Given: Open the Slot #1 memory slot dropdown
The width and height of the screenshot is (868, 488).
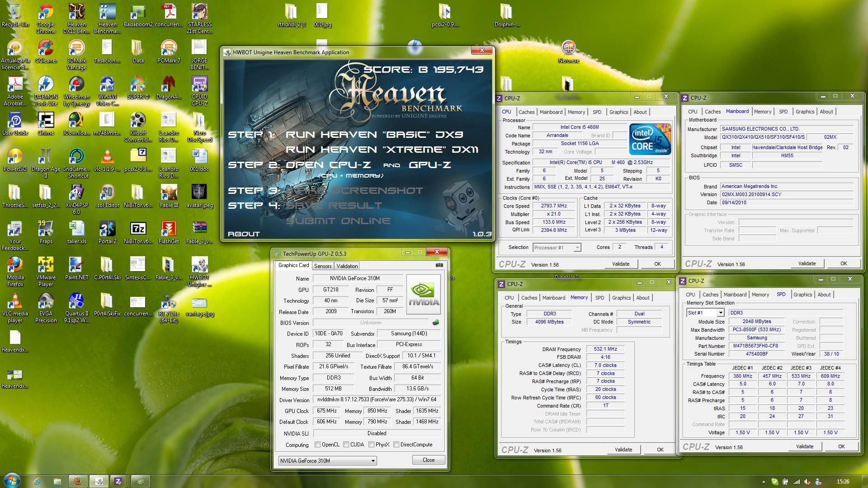Looking at the screenshot, I should 705,313.
